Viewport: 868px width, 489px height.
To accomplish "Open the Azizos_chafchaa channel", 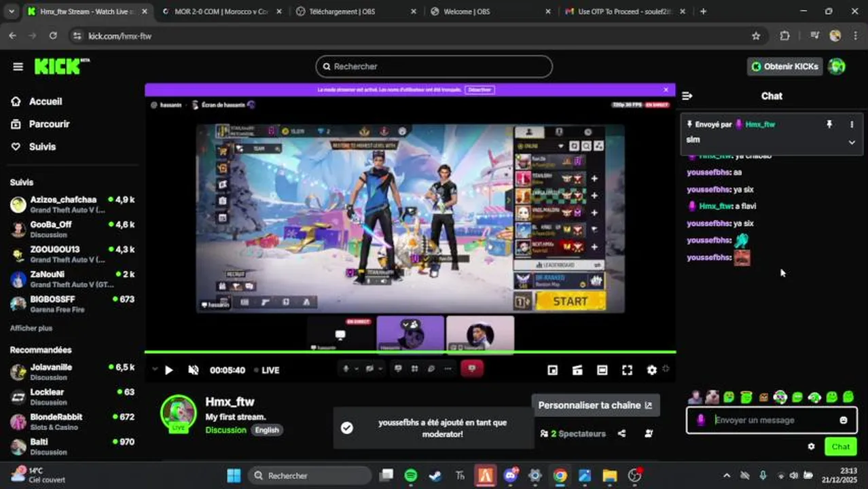I will (73, 204).
